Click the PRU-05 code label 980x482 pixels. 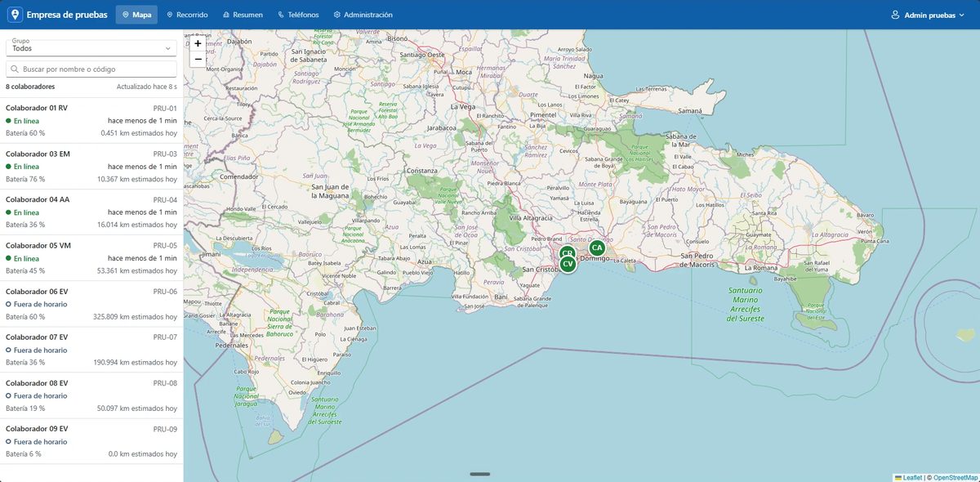point(165,245)
